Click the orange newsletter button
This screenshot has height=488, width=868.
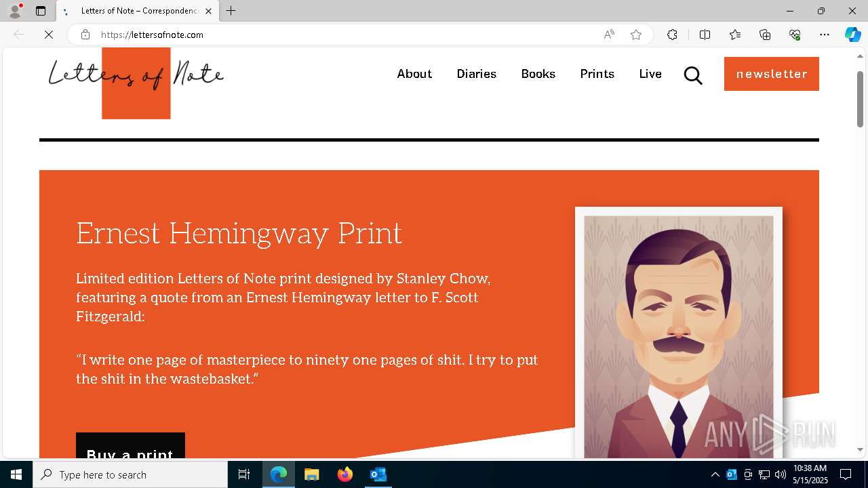point(772,74)
